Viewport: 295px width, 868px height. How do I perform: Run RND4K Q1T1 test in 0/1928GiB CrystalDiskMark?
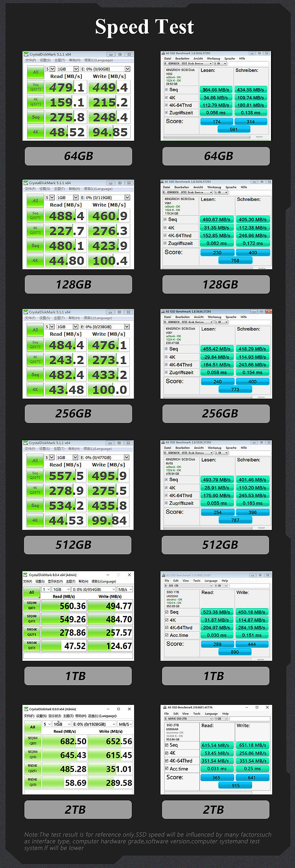point(32,782)
